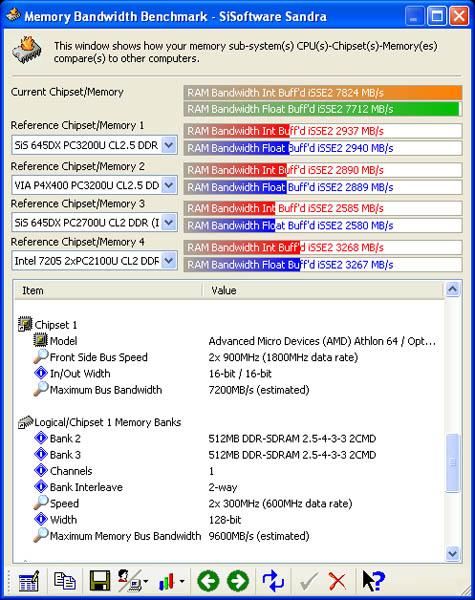The height and width of the screenshot is (600, 475).
Task: Expand Reference Chipset/Memory 1 dropdown
Action: click(x=169, y=145)
